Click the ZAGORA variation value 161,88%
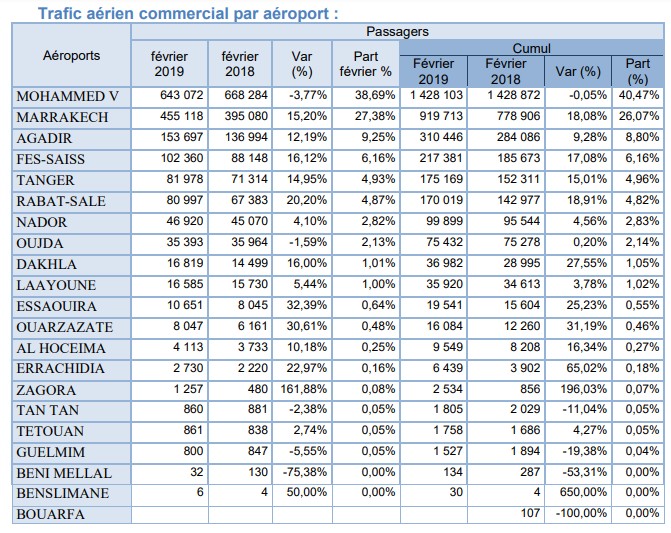Screen dimensions: 671x533 304,388
